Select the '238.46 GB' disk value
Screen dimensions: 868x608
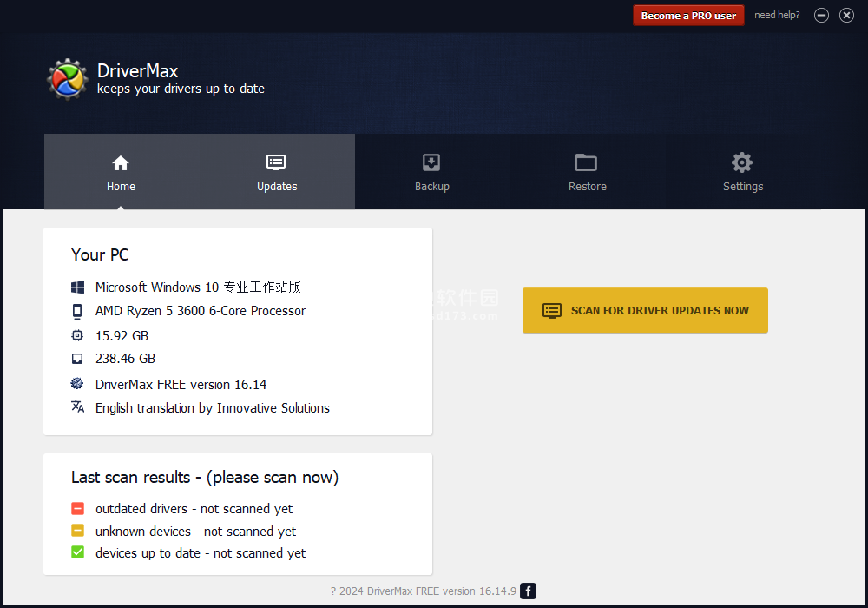pyautogui.click(x=125, y=359)
